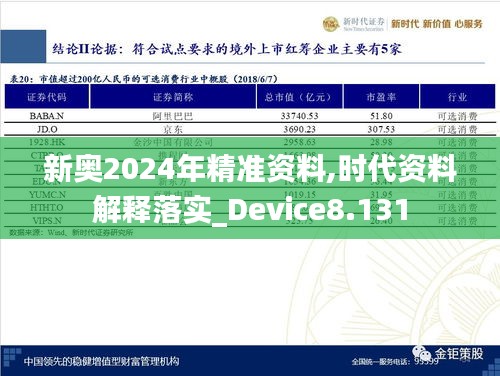Select the 阿里巴巴 name cell
The height and width of the screenshot is (376, 500).
click(x=173, y=116)
